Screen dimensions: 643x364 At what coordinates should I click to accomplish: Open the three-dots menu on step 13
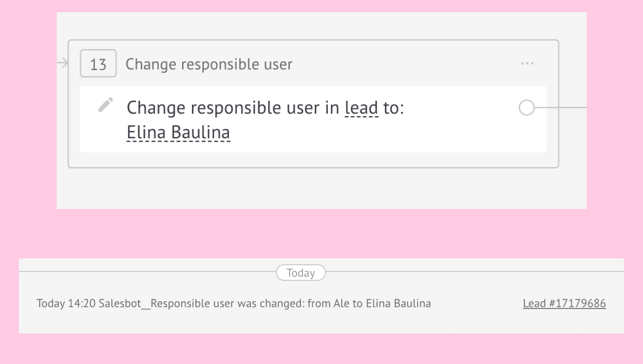coord(527,63)
